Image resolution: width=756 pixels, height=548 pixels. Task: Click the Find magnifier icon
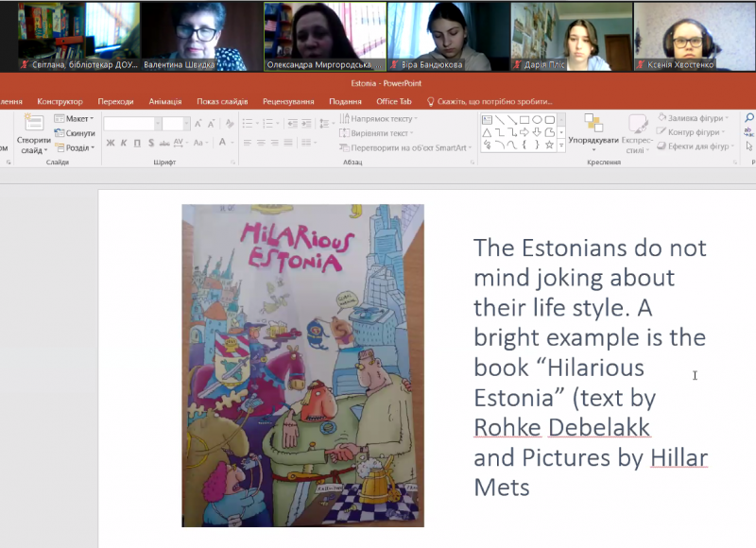pos(749,117)
